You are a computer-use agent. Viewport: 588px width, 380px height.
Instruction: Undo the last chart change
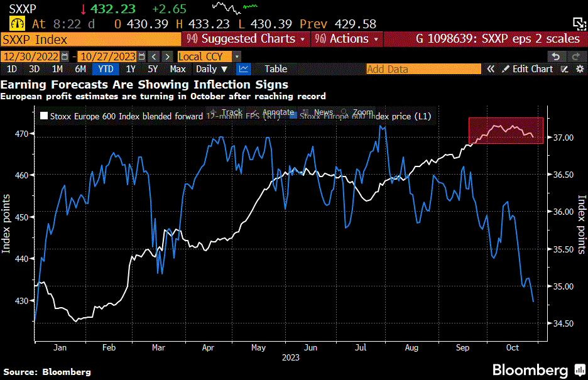point(556,57)
